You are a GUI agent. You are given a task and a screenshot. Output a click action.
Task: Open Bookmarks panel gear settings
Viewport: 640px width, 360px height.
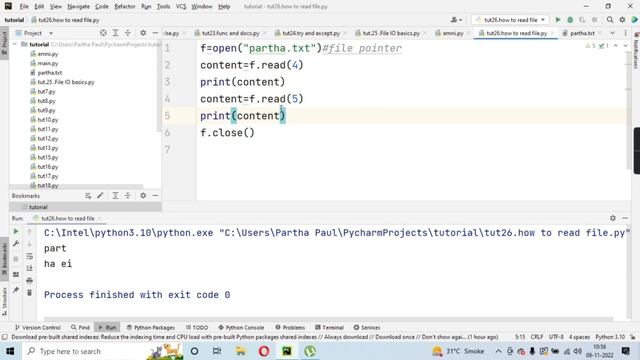click(143, 196)
